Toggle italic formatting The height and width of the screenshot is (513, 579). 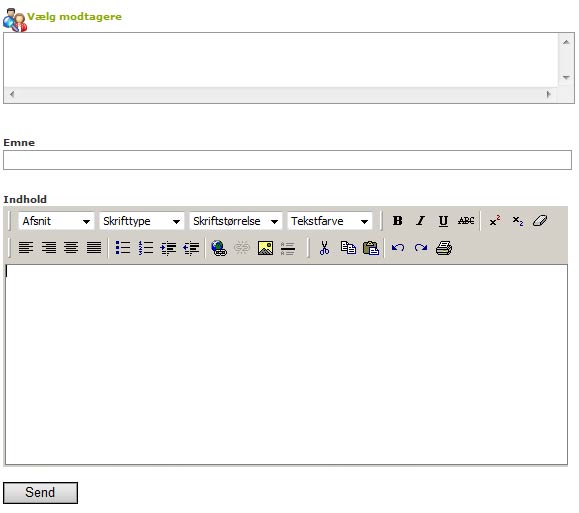pyautogui.click(x=420, y=221)
